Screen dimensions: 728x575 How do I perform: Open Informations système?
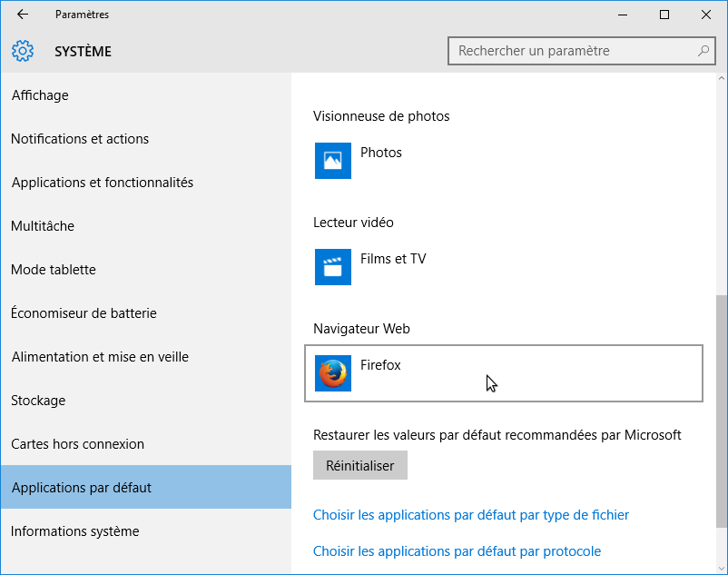pos(75,531)
